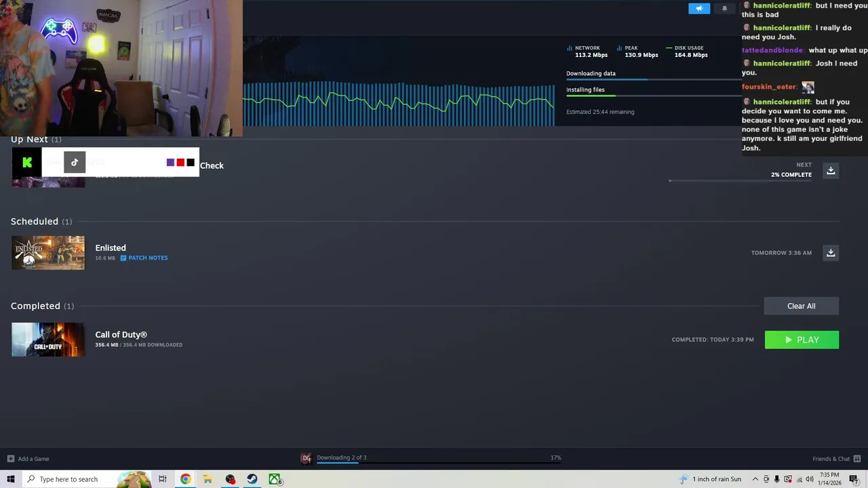Open File Explorer from the taskbar
This screenshot has width=868, height=488.
[208, 479]
